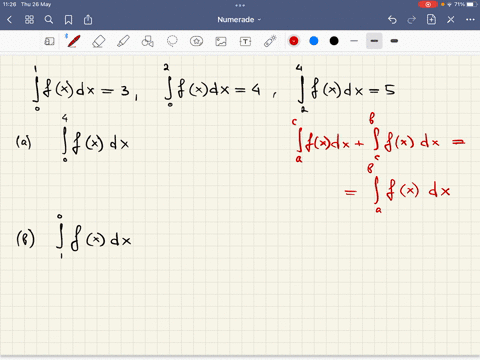Screen dimensions: 480x360
Task: Select the Text box tool
Action: [245, 41]
